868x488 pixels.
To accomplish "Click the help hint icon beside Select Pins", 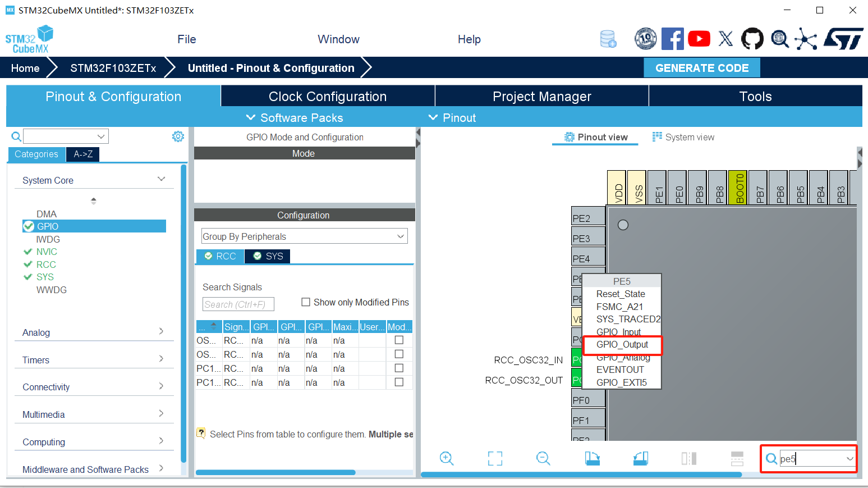I will (x=201, y=433).
